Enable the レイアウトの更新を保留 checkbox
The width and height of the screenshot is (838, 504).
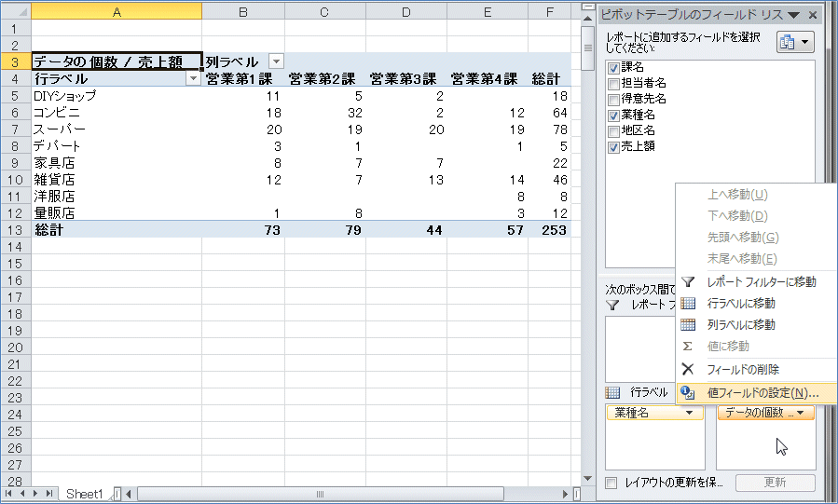(611, 483)
